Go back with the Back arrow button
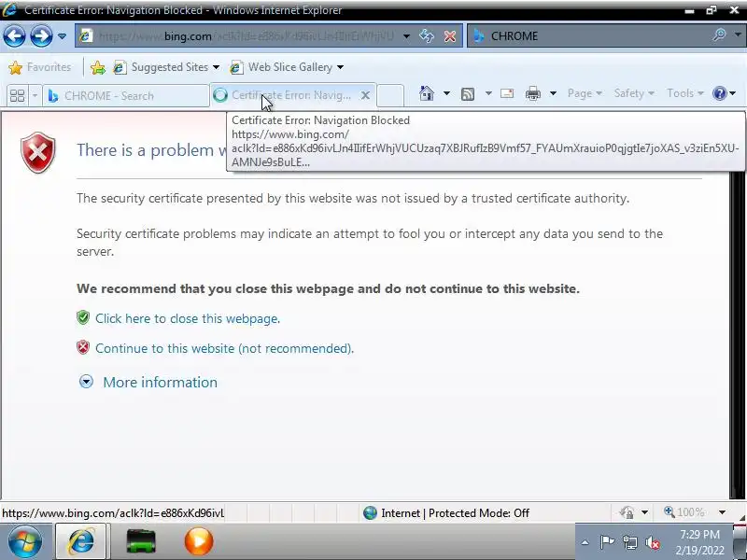This screenshot has width=747, height=560. [x=14, y=35]
